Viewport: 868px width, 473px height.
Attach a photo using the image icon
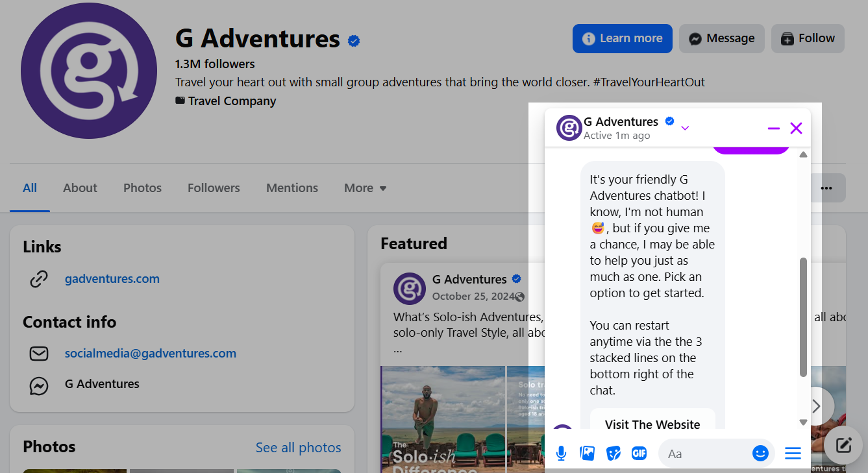coord(587,453)
